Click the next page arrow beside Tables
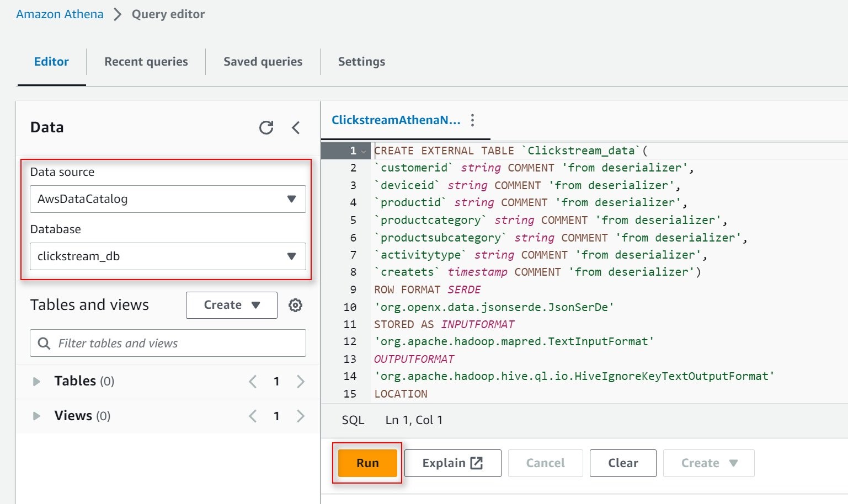 [300, 381]
